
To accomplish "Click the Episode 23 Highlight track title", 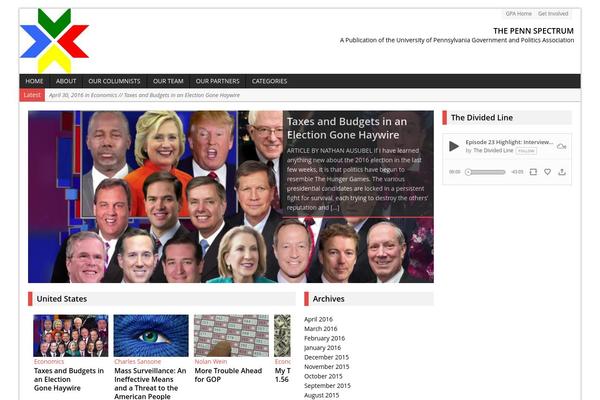I will click(509, 142).
